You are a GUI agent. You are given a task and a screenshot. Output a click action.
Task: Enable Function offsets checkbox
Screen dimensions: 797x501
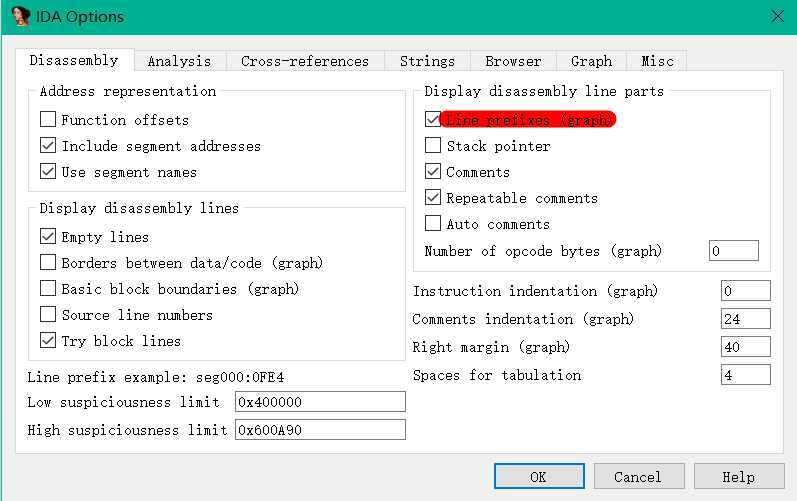click(x=48, y=119)
